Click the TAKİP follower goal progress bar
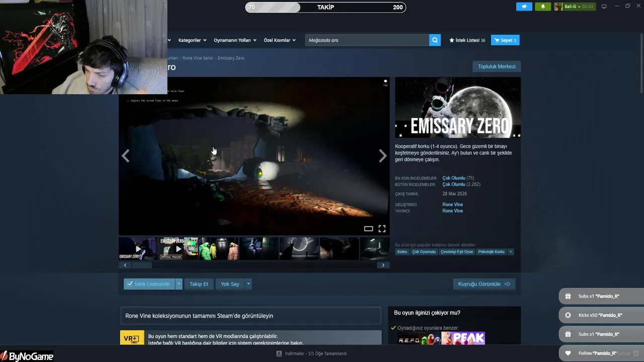 pyautogui.click(x=326, y=7)
